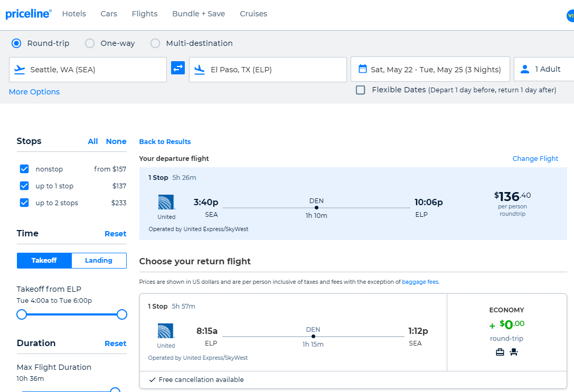Click the seat selection icon under Economy price

click(513, 352)
